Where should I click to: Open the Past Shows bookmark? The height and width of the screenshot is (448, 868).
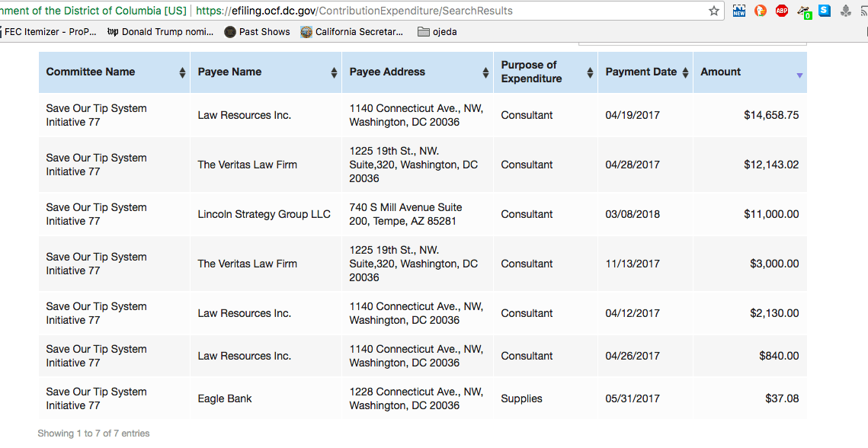coord(258,31)
